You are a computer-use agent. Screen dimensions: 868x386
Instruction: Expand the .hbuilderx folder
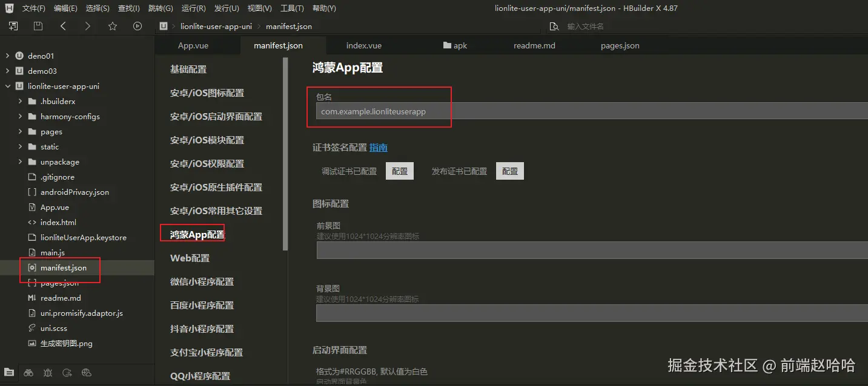pos(20,101)
